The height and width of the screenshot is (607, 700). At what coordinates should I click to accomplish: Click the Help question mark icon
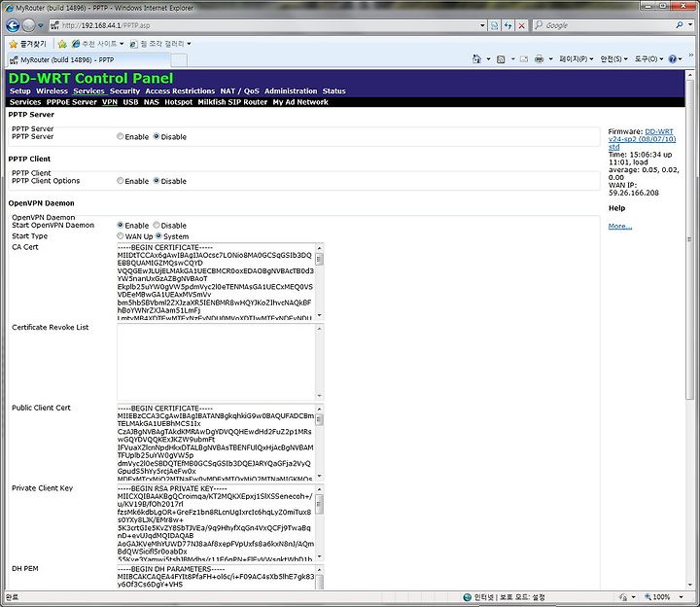point(673,59)
